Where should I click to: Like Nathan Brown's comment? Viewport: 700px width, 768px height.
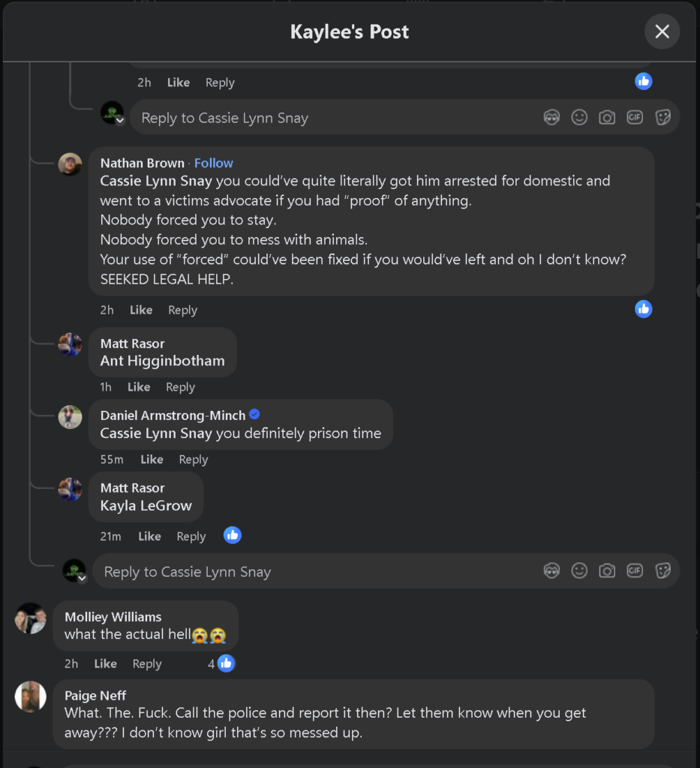tap(140, 310)
